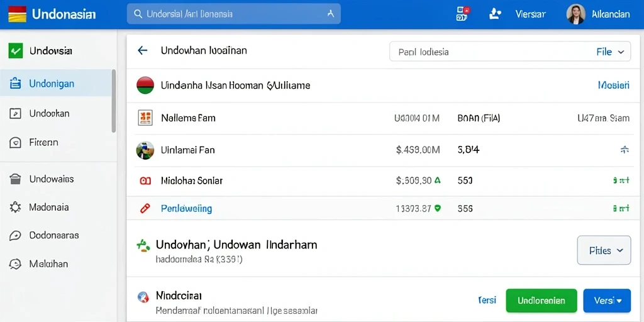Click the avatar thumbnail beside Uinlamai Fan
Screen dimensions: 644x322
[x=145, y=150]
